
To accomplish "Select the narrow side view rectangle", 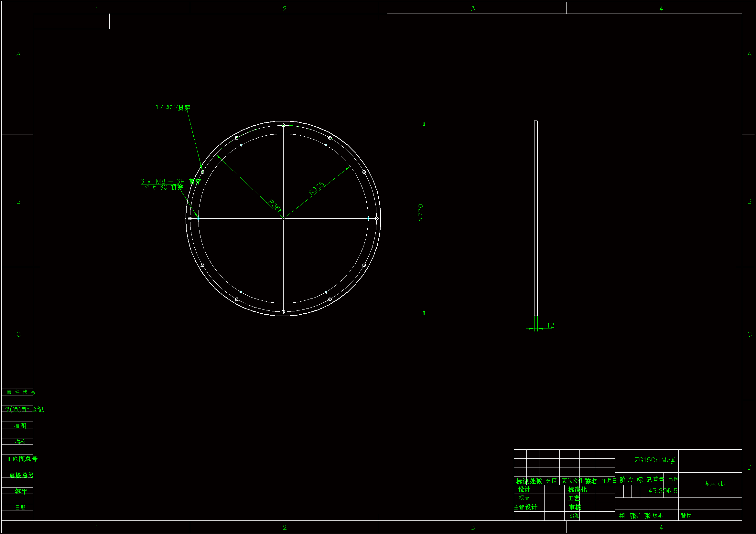I will [x=536, y=218].
